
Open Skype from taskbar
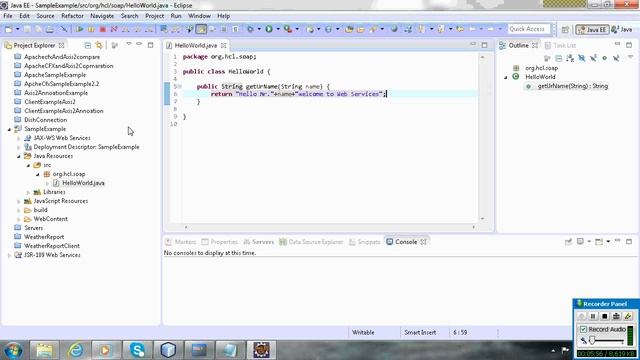point(138,350)
